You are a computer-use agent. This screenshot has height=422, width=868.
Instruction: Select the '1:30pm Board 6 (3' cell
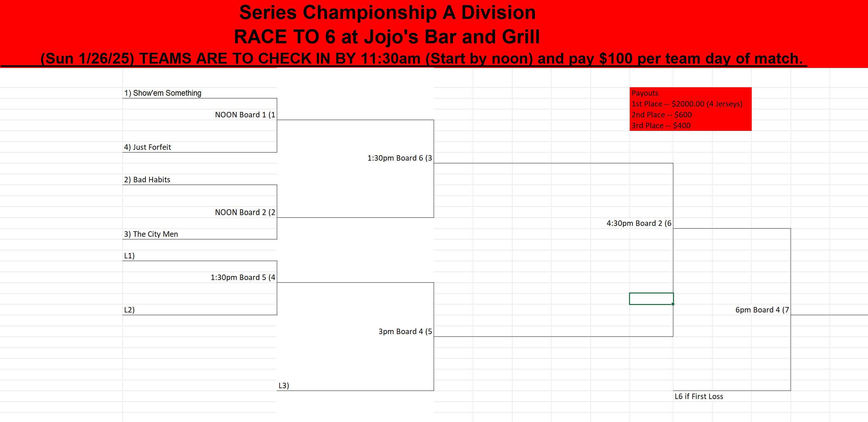click(x=355, y=158)
